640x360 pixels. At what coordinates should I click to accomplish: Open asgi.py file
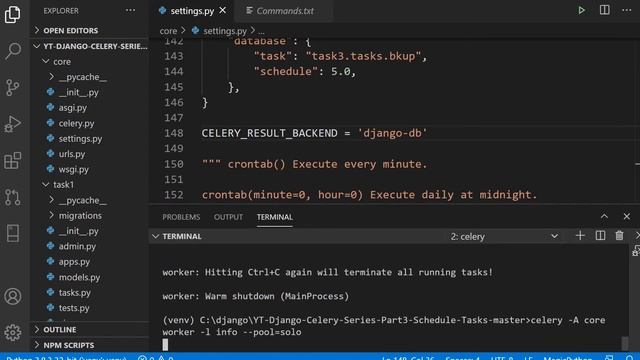pyautogui.click(x=73, y=108)
